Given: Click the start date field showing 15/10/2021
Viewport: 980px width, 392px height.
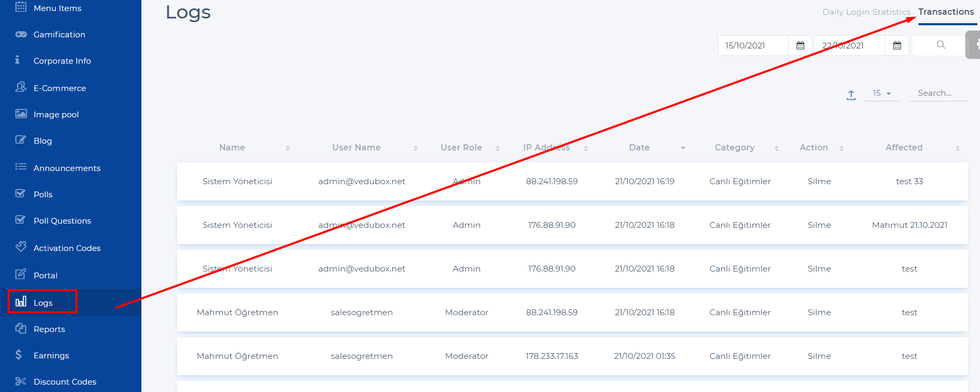Looking at the screenshot, I should click(752, 46).
